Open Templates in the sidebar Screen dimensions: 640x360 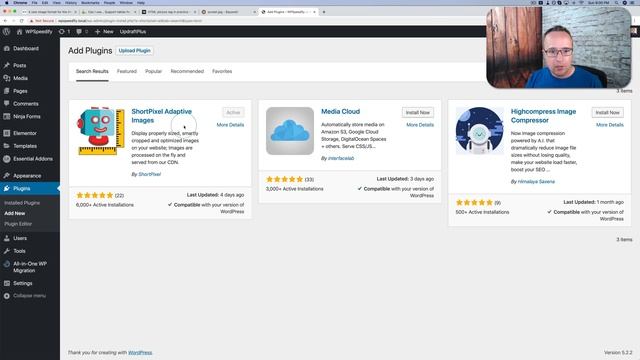[x=25, y=146]
